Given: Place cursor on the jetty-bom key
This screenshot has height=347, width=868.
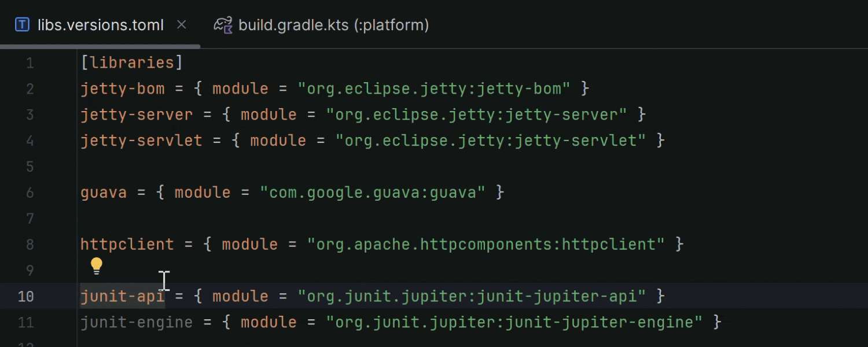Looking at the screenshot, I should pyautogui.click(x=122, y=88).
